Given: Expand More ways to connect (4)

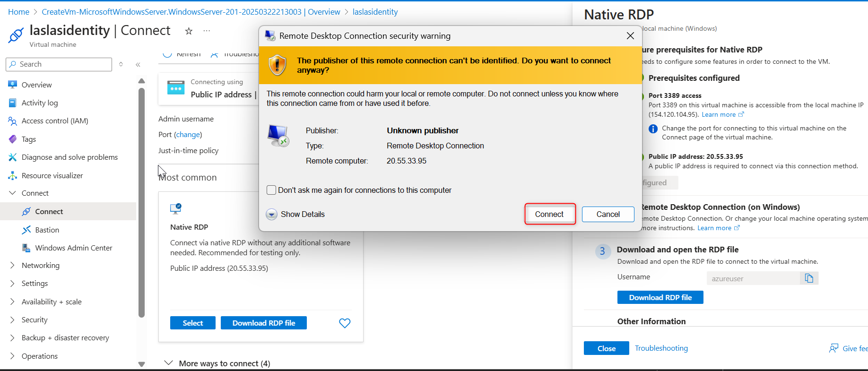Looking at the screenshot, I should [x=217, y=363].
